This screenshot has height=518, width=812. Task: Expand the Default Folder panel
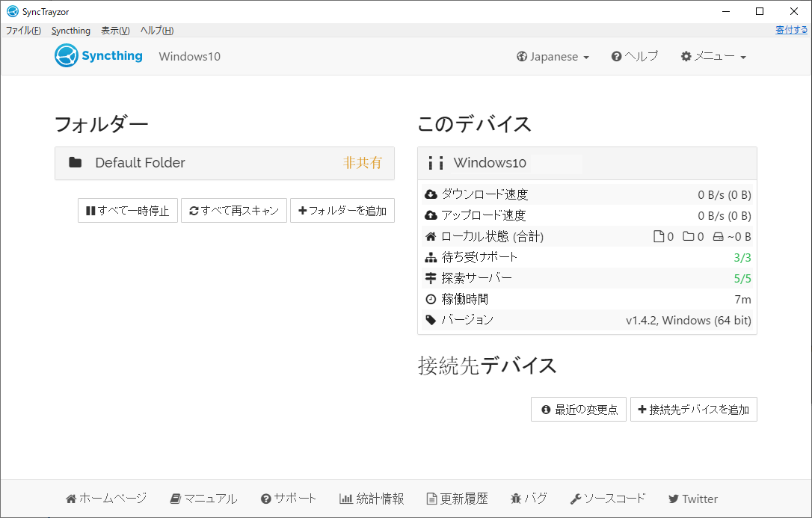click(225, 163)
